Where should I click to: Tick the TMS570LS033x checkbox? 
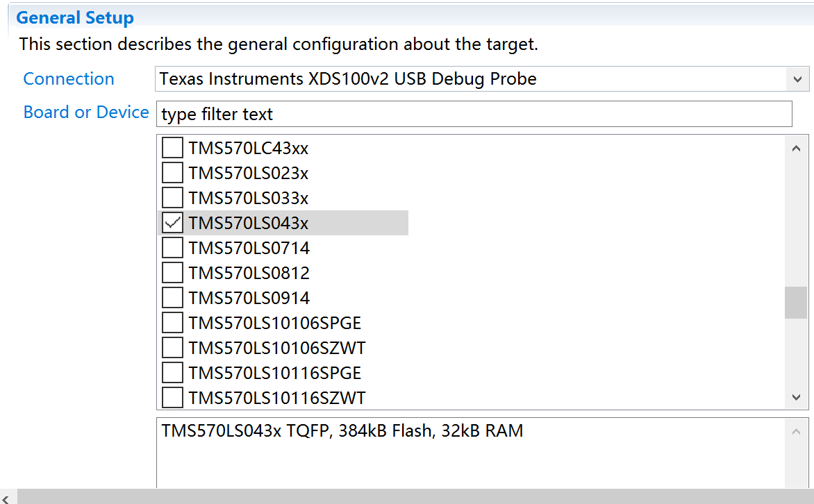(172, 198)
